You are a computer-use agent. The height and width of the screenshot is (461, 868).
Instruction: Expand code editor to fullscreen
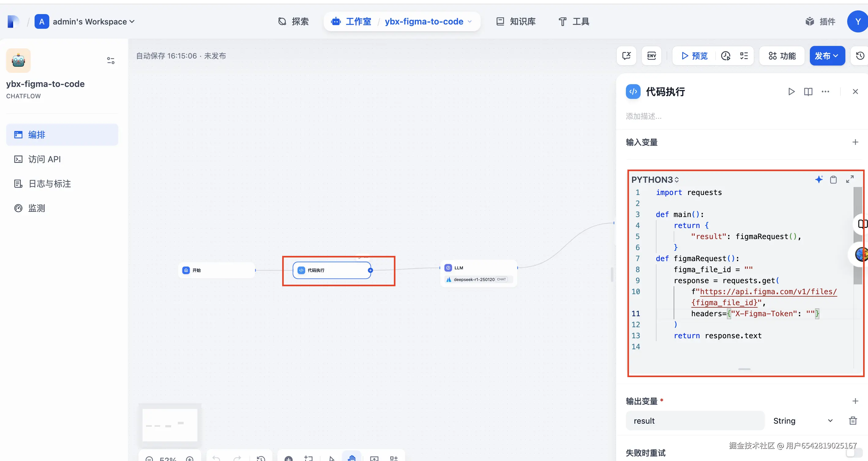coord(850,179)
